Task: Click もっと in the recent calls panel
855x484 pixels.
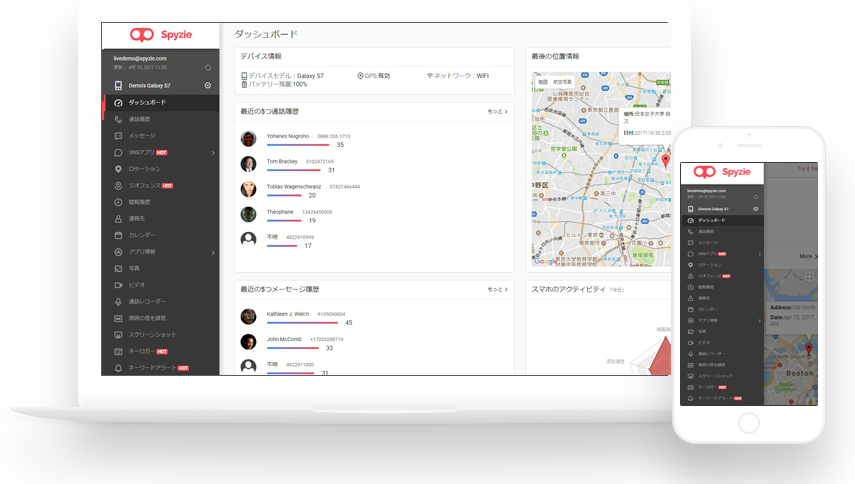Action: [497, 111]
